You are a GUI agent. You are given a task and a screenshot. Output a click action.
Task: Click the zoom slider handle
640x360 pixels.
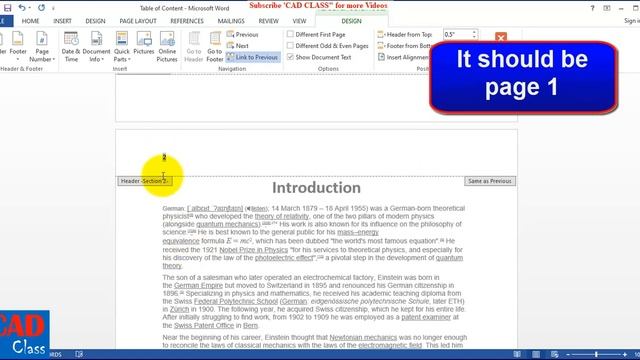[x=596, y=354]
